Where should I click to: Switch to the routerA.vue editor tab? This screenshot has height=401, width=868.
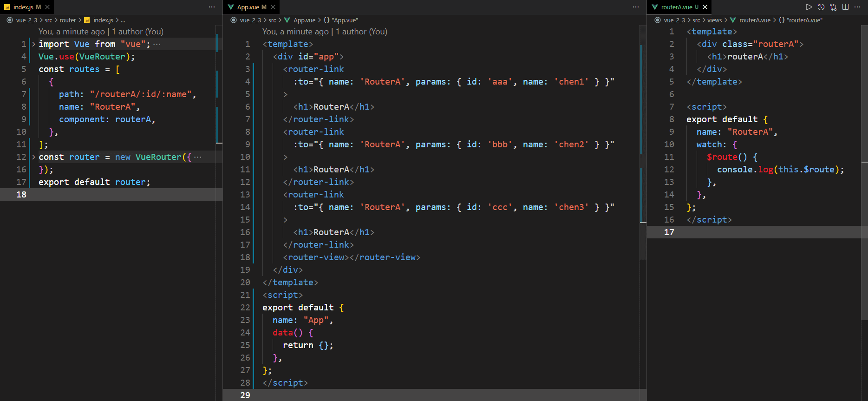click(x=679, y=7)
